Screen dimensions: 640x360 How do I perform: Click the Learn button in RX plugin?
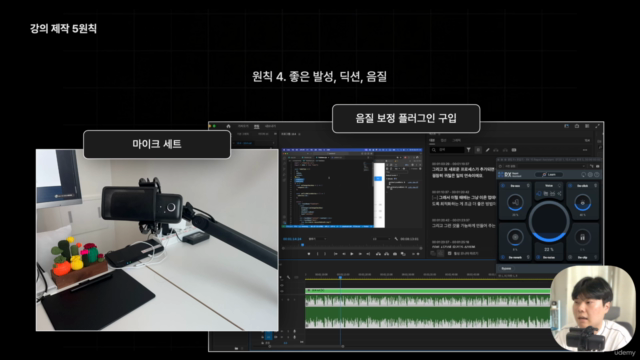pos(549,175)
